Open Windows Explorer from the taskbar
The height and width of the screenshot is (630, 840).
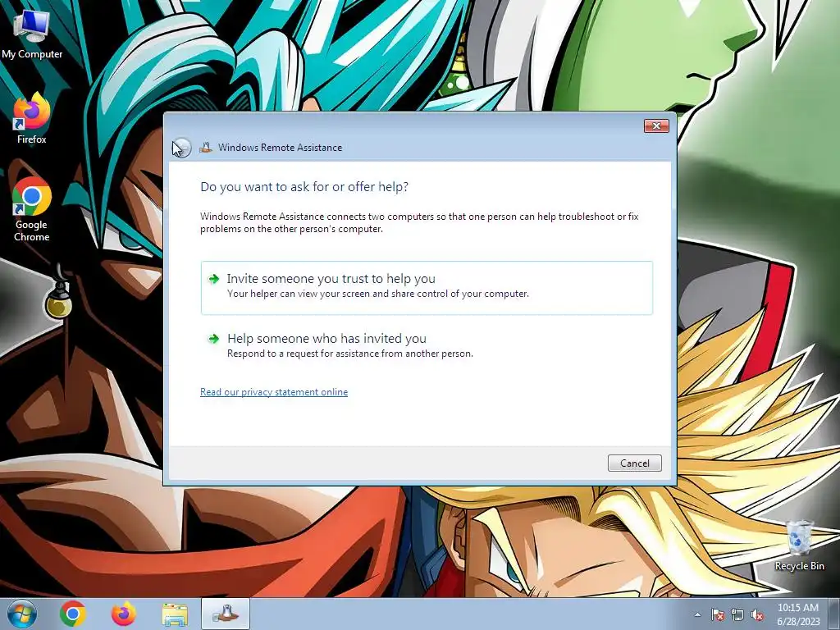coord(175,614)
